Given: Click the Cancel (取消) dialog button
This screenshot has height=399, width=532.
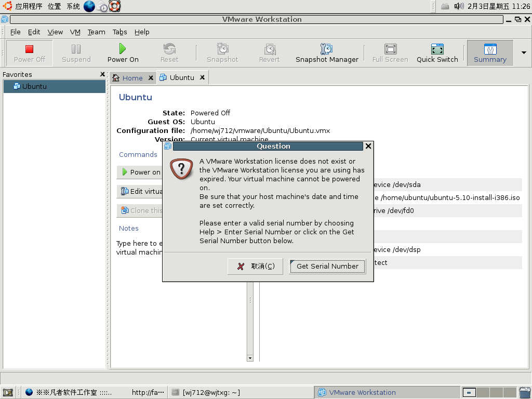Looking at the screenshot, I should pyautogui.click(x=256, y=266).
